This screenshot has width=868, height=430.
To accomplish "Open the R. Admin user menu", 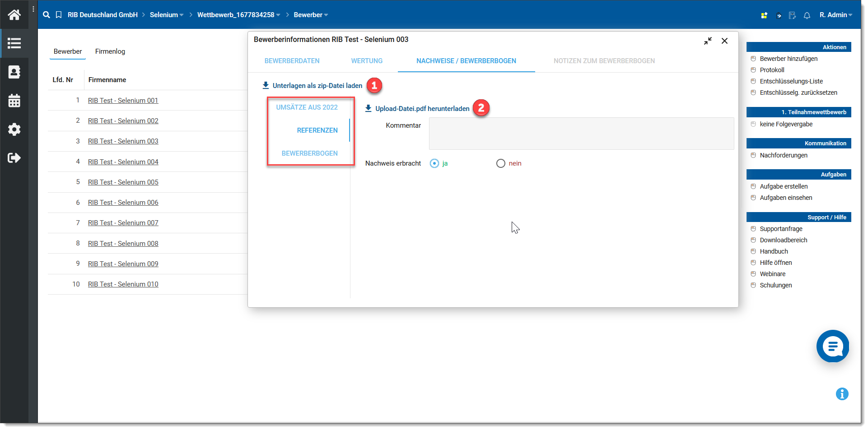I will click(x=835, y=15).
